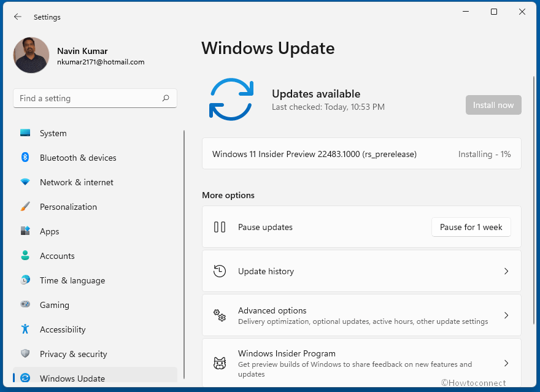Click the Apps icon in sidebar

coord(25,231)
